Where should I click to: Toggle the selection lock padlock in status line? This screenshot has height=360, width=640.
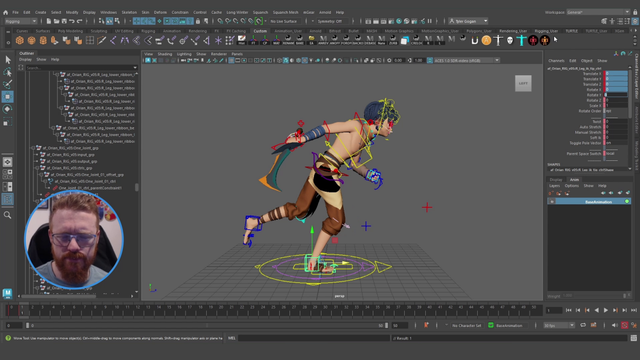(198, 21)
